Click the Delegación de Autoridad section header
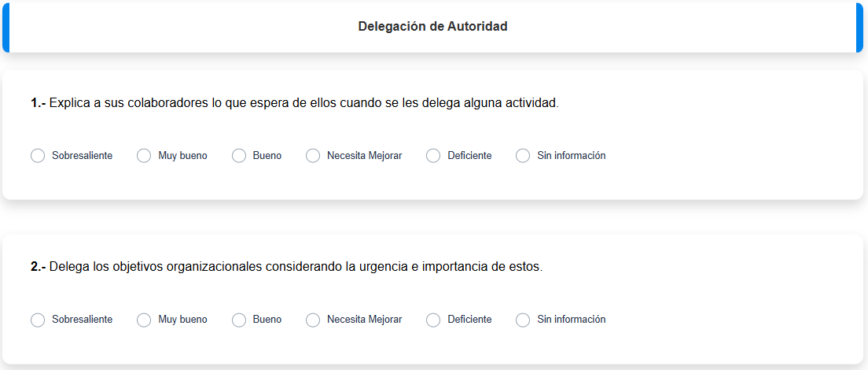Viewport: 868px width, 370px height. (433, 27)
